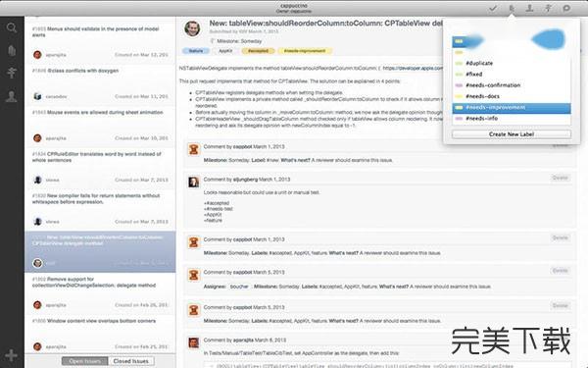Image resolution: width=588 pixels, height=368 pixels.
Task: Open the search icon in sidebar
Action: pos(12,27)
